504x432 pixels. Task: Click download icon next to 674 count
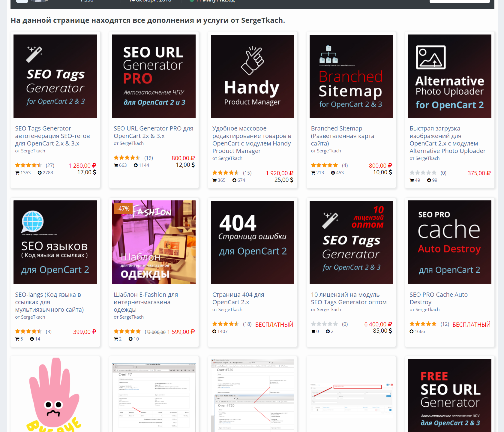click(234, 180)
